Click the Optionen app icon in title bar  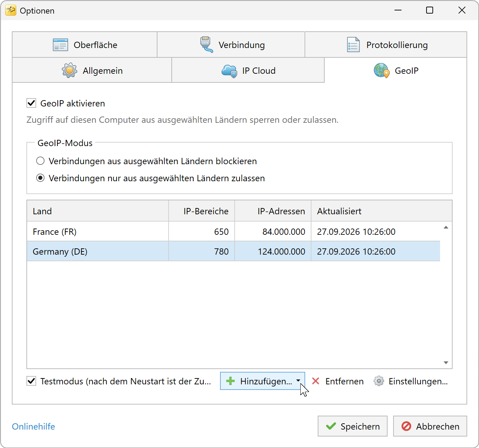pos(11,10)
